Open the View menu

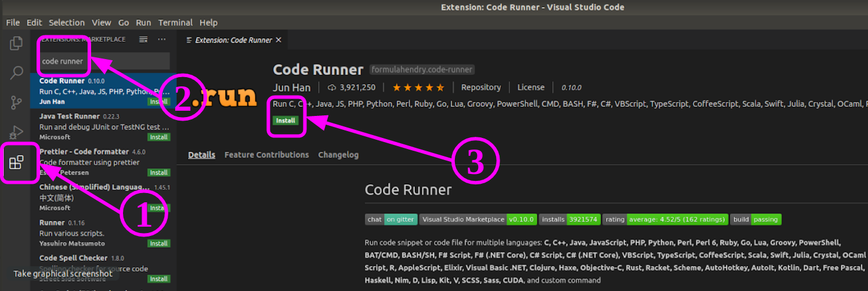coord(102,23)
